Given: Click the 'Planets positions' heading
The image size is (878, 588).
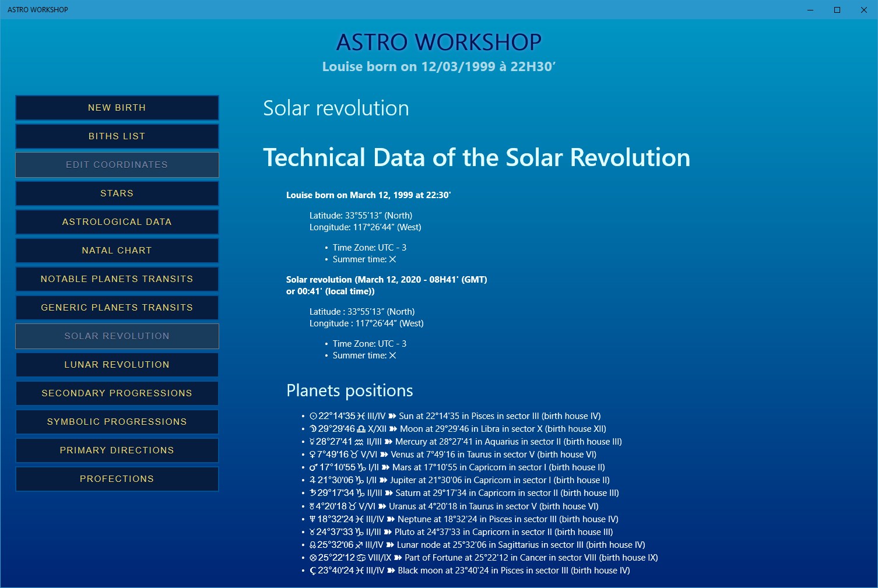Looking at the screenshot, I should point(350,390).
